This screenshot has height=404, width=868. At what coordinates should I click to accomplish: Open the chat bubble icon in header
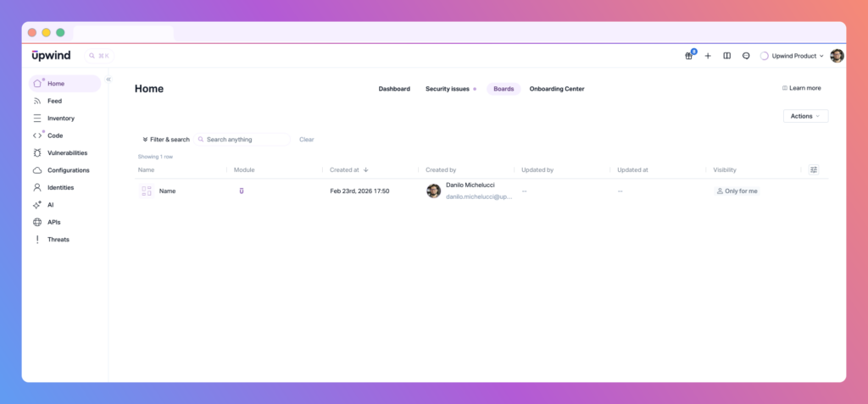746,56
